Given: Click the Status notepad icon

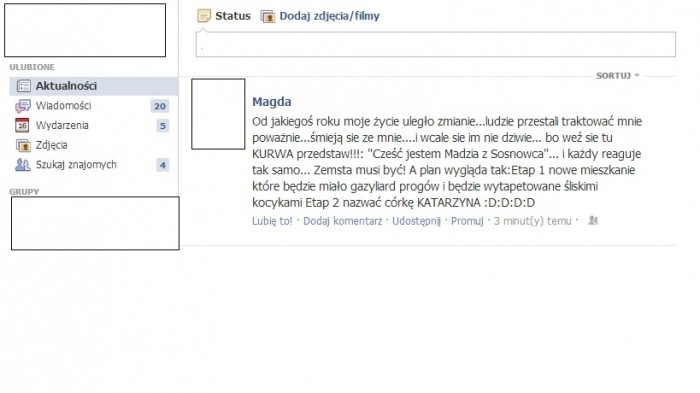Looking at the screenshot, I should 204,16.
